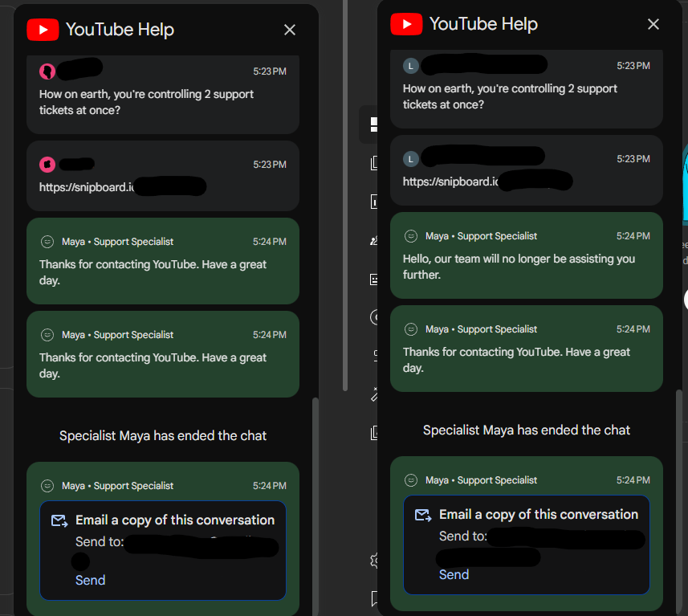This screenshot has width=688, height=616.
Task: Click pink avatar on left snipboard message
Action: point(47,164)
